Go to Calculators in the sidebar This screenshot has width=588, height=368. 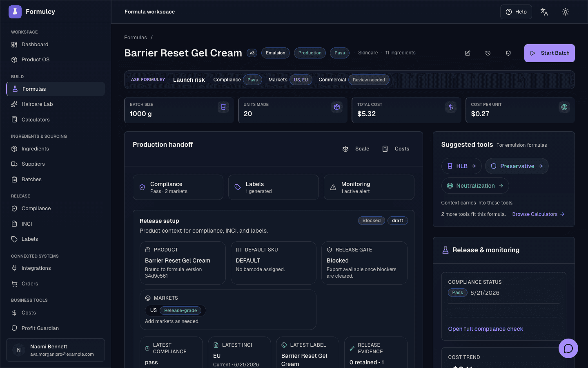click(x=56, y=120)
